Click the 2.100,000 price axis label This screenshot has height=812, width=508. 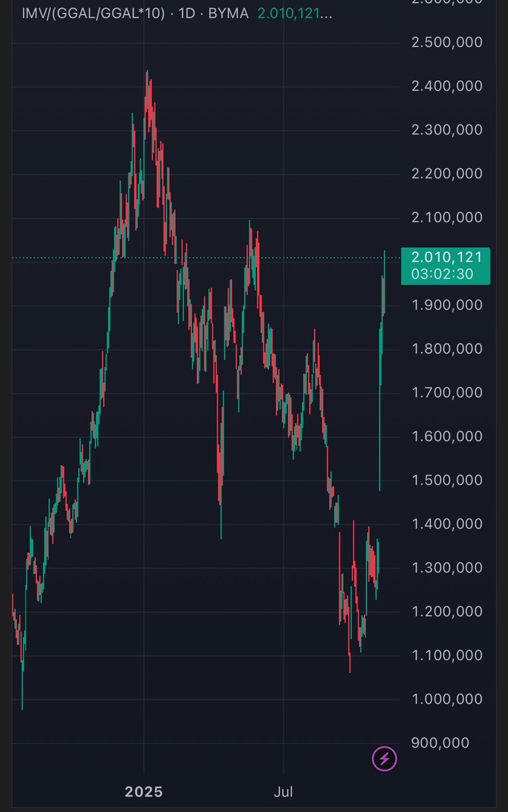[x=447, y=217]
